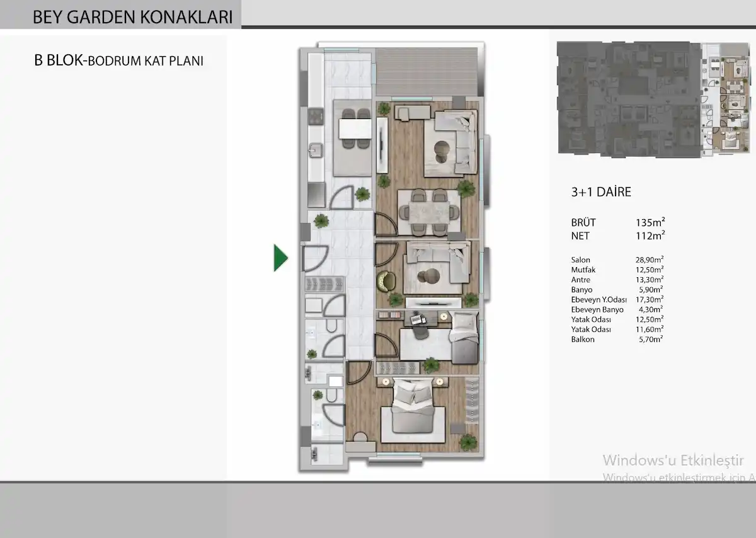Image resolution: width=756 pixels, height=538 pixels.
Task: Click the desk with laptop in bedroom
Action: tap(418, 320)
